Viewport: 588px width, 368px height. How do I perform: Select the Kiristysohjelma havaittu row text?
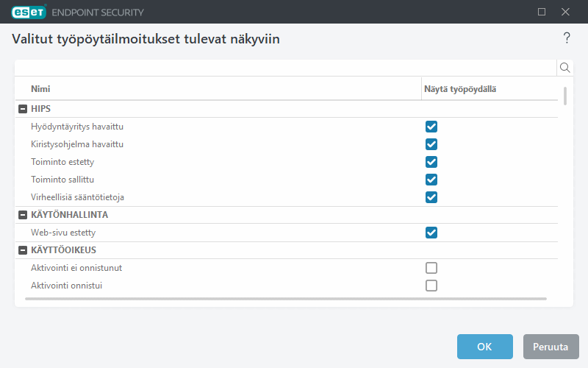(77, 144)
